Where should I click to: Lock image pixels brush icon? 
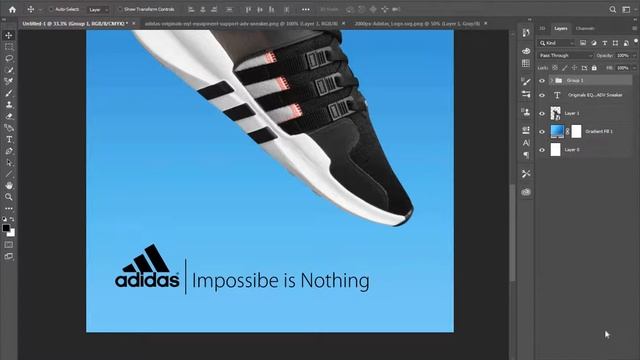[x=564, y=68]
